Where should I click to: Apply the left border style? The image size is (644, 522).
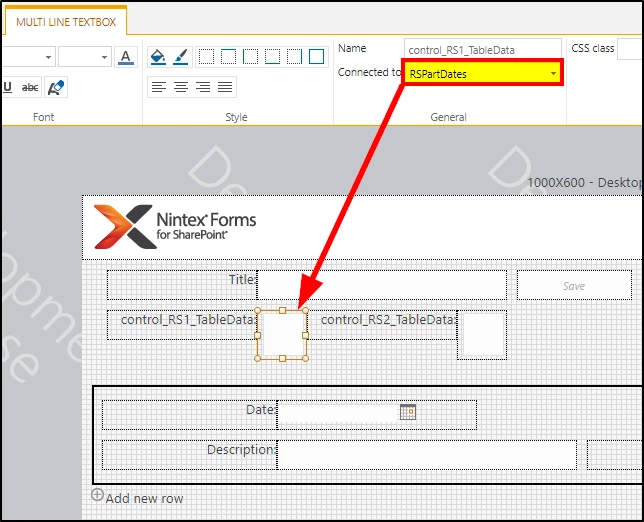[x=250, y=57]
